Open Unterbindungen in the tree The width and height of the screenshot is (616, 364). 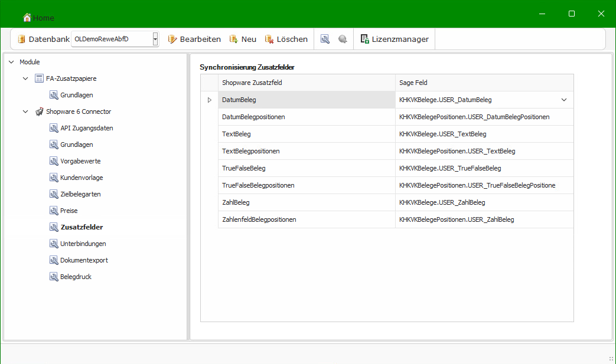(x=83, y=244)
